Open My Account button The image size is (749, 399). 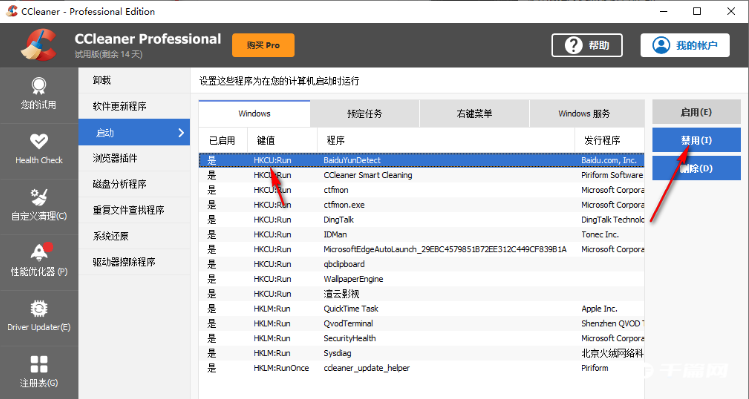coord(685,45)
